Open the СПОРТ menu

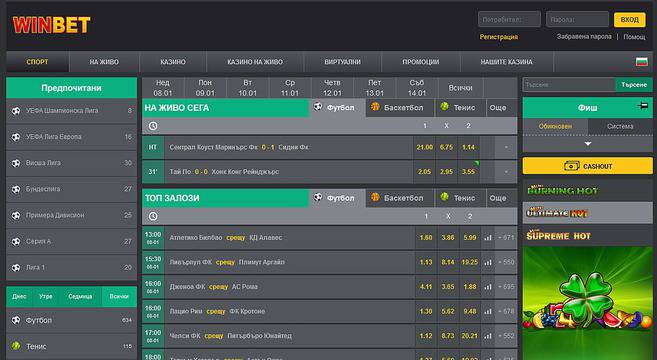[37, 62]
